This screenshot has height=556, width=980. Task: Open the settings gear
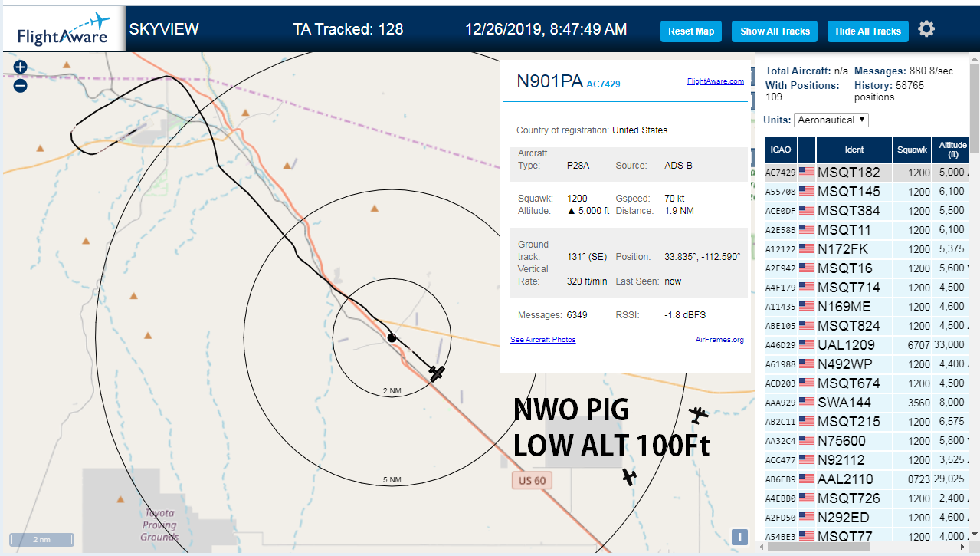point(926,29)
